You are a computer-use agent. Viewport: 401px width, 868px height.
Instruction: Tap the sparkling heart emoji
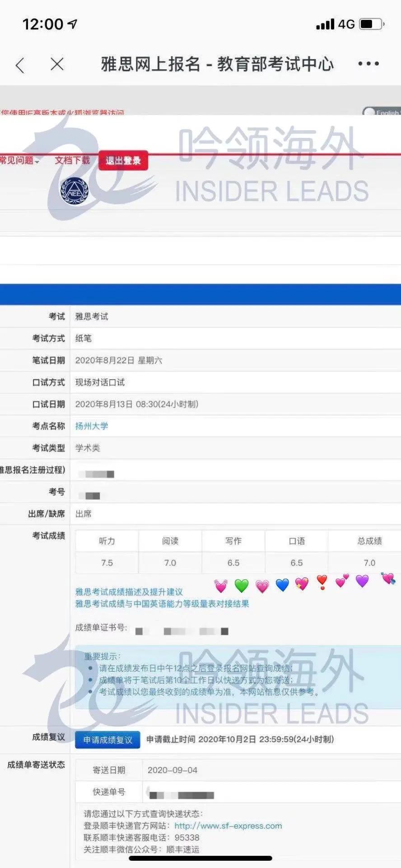click(302, 584)
